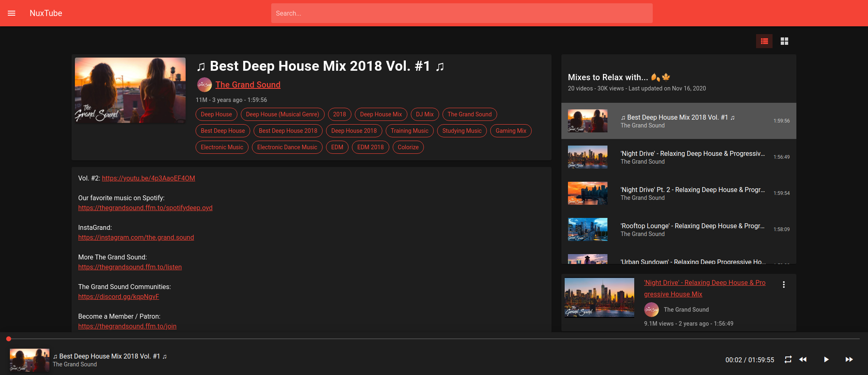The height and width of the screenshot is (375, 868).
Task: Select the EDM 2018 tag
Action: click(x=370, y=147)
